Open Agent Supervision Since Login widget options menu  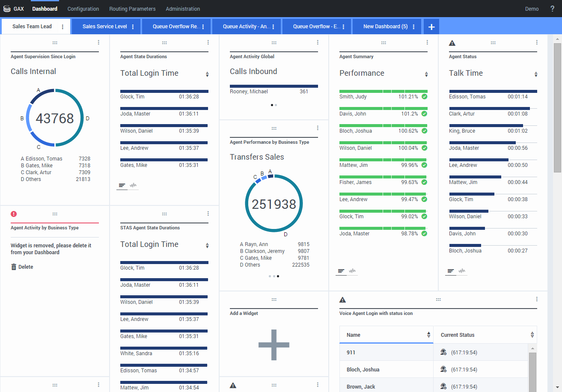coord(98,42)
